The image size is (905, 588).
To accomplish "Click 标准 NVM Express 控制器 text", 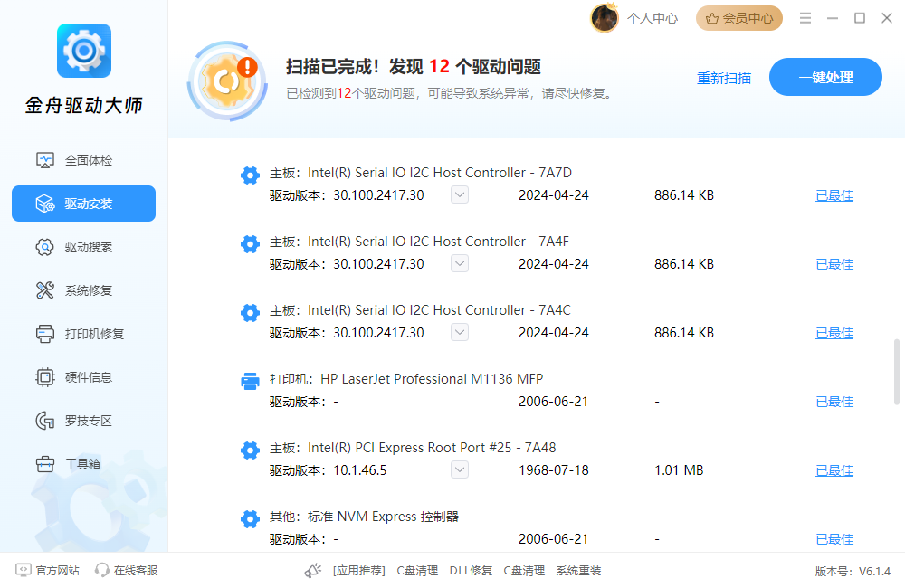I will 383,517.
